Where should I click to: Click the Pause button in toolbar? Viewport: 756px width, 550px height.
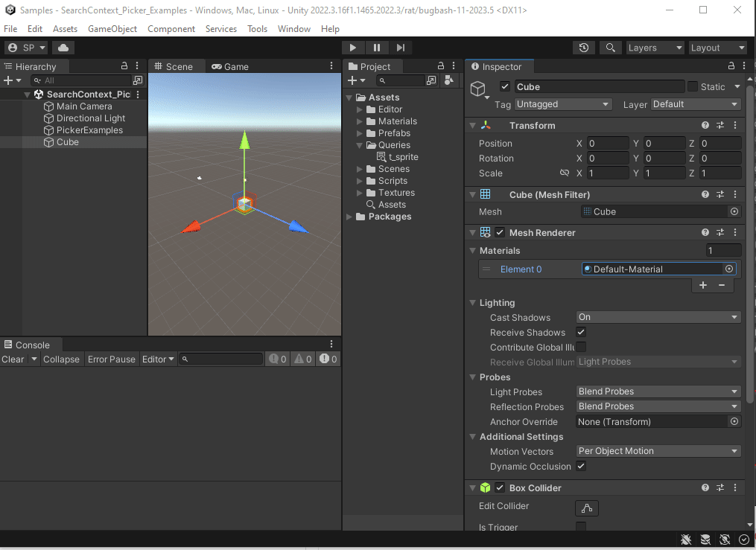pos(377,48)
